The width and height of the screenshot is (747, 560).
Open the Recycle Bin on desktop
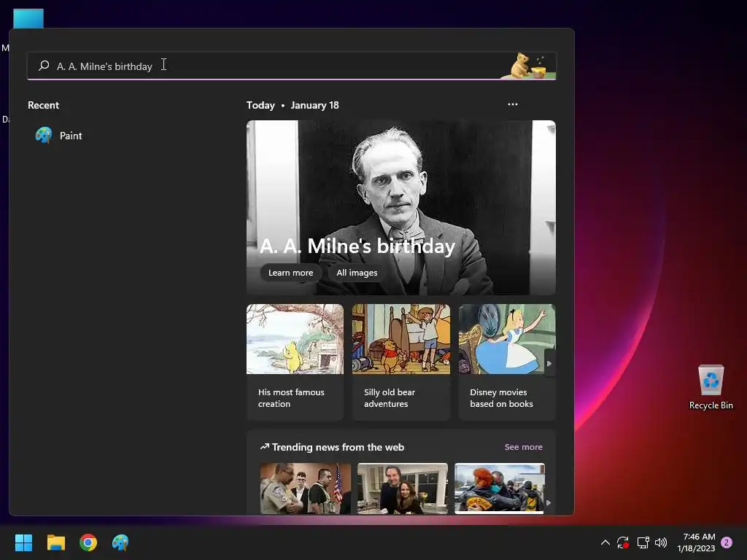click(x=711, y=386)
